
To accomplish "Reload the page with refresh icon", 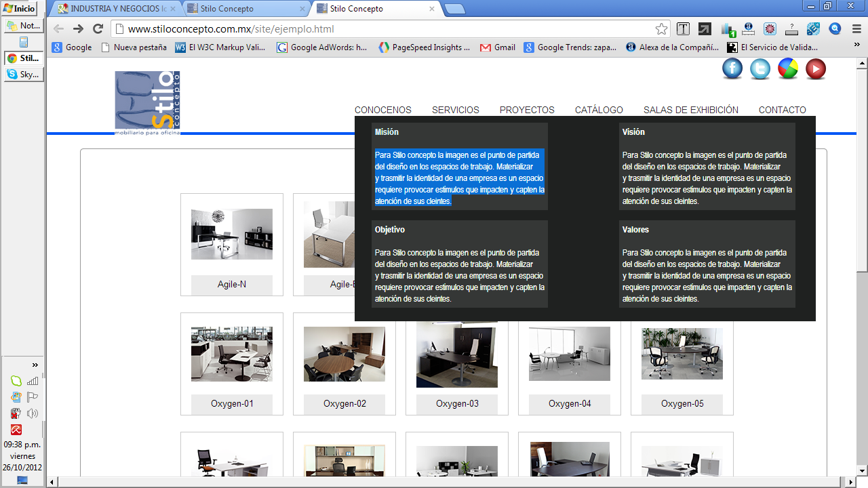I will click(98, 29).
